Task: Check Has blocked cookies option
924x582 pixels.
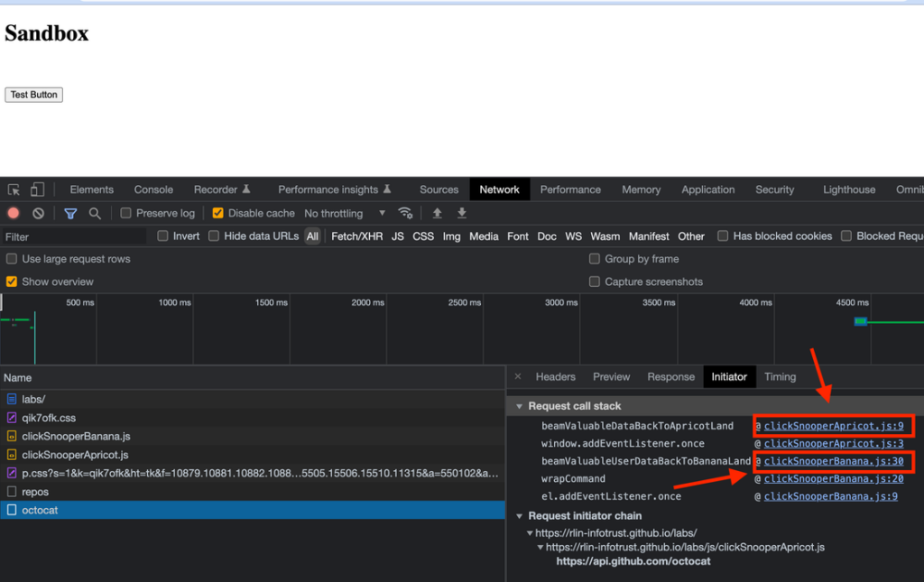Action: [723, 236]
